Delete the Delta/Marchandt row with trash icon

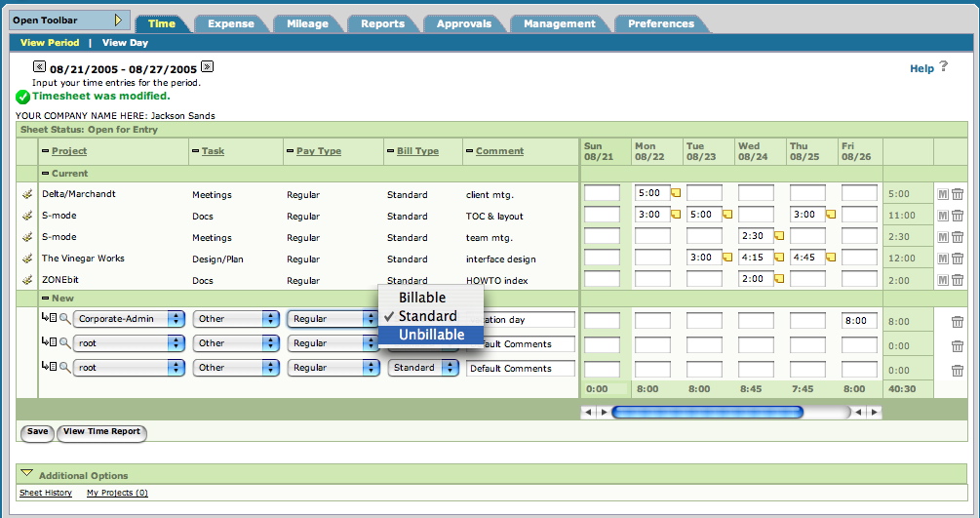coord(958,194)
